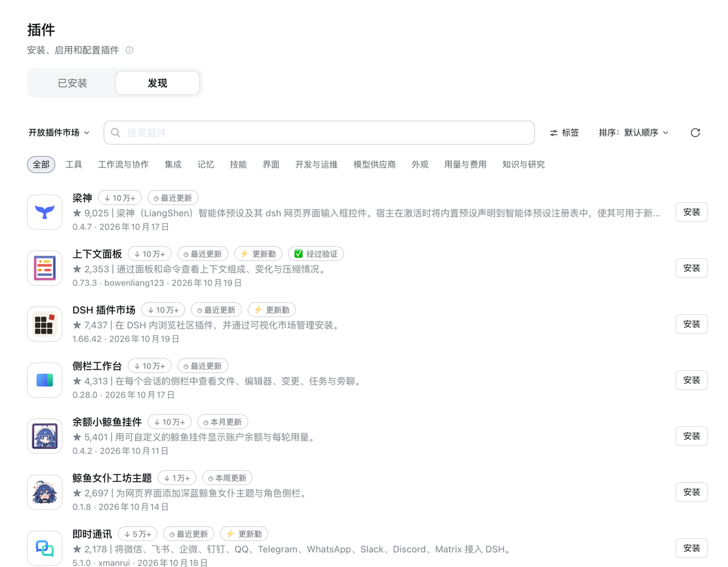This screenshot has width=728, height=567.
Task: Open the 余额小鲸鱼挂件 title
Action: point(107,422)
